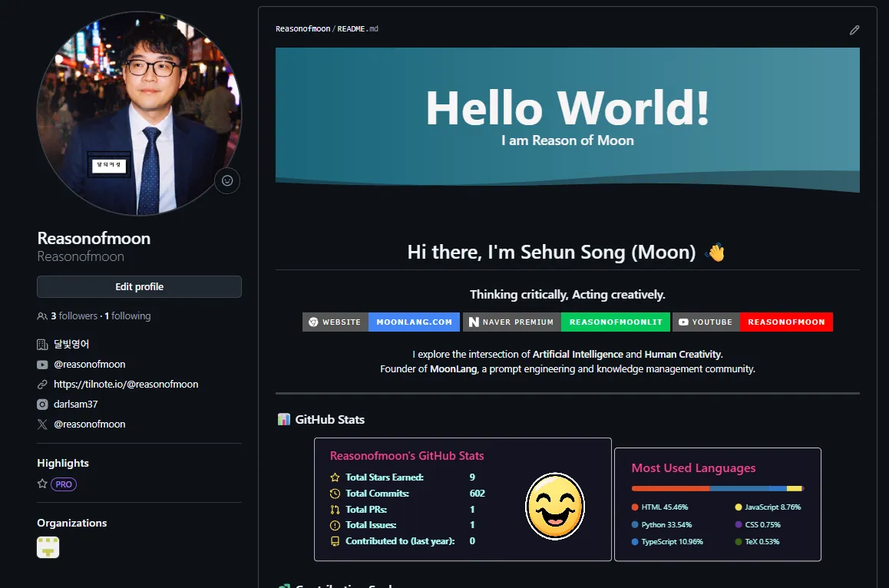
Task: Click the followers people icon
Action: point(42,316)
